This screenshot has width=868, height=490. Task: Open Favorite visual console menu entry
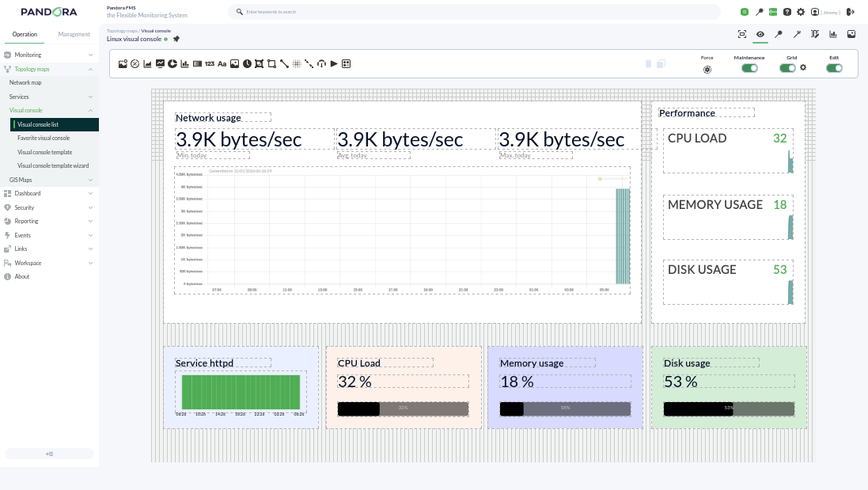pos(44,138)
